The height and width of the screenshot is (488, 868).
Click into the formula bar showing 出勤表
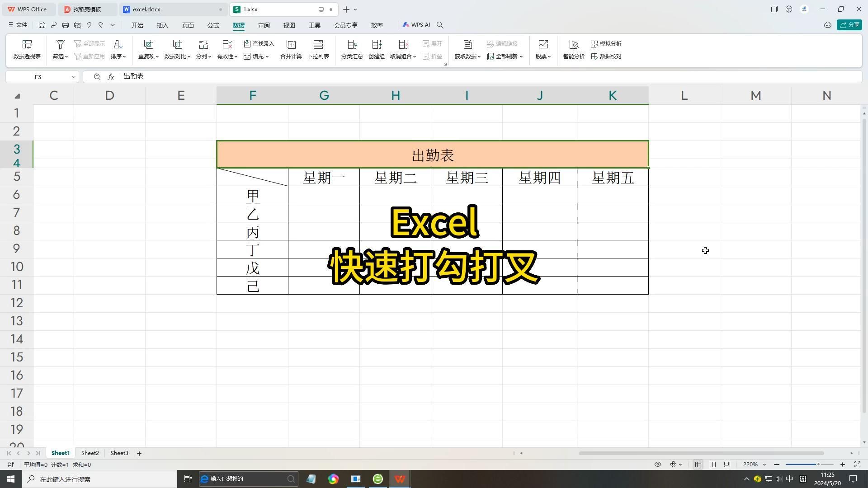491,77
